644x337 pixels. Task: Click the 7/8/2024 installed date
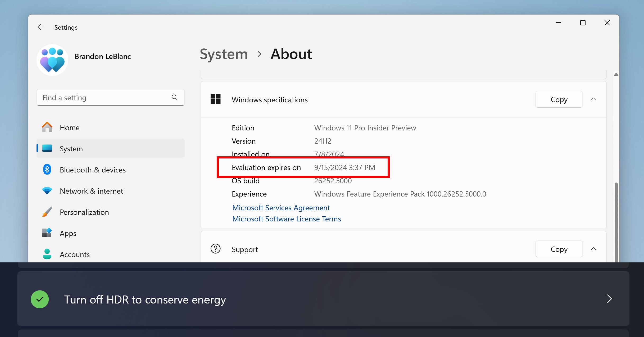click(x=329, y=154)
